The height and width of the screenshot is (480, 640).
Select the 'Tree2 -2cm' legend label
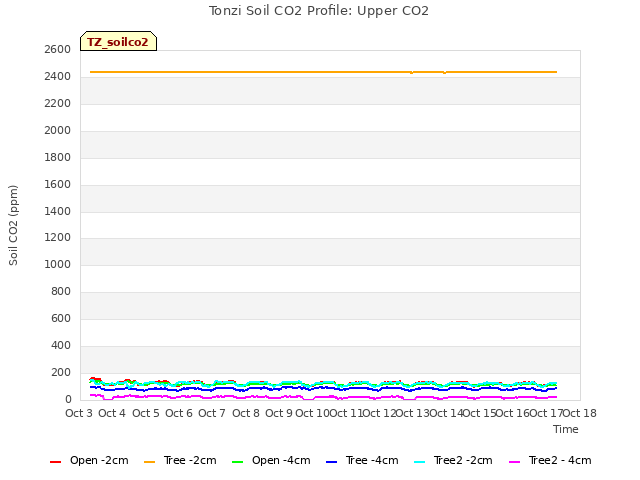pos(463,460)
